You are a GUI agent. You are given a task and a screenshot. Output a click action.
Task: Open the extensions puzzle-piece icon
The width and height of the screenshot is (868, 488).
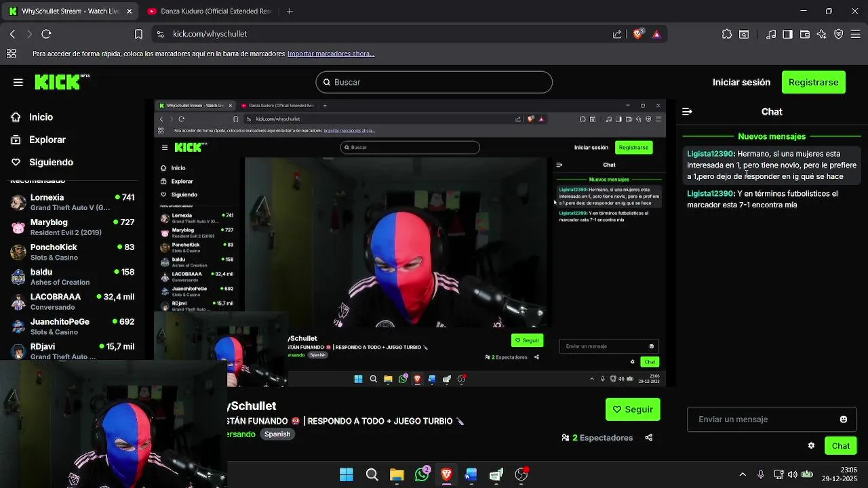[x=727, y=34]
